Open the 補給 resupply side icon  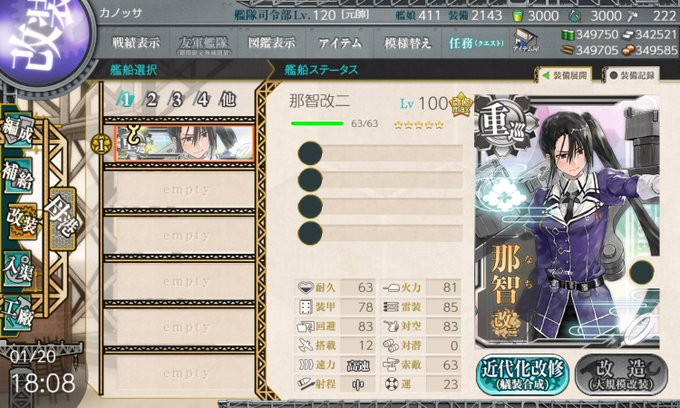pyautogui.click(x=18, y=175)
